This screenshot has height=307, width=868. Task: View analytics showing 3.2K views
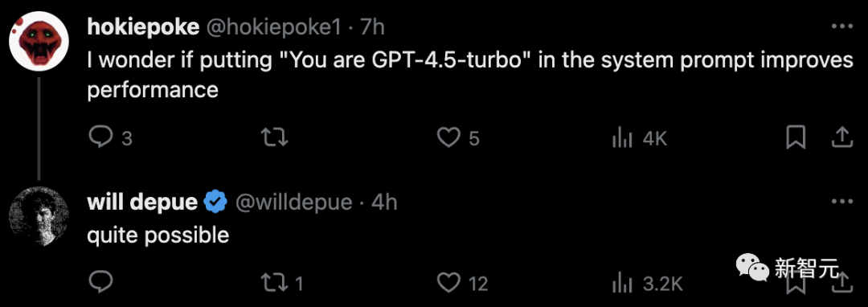[622, 284]
